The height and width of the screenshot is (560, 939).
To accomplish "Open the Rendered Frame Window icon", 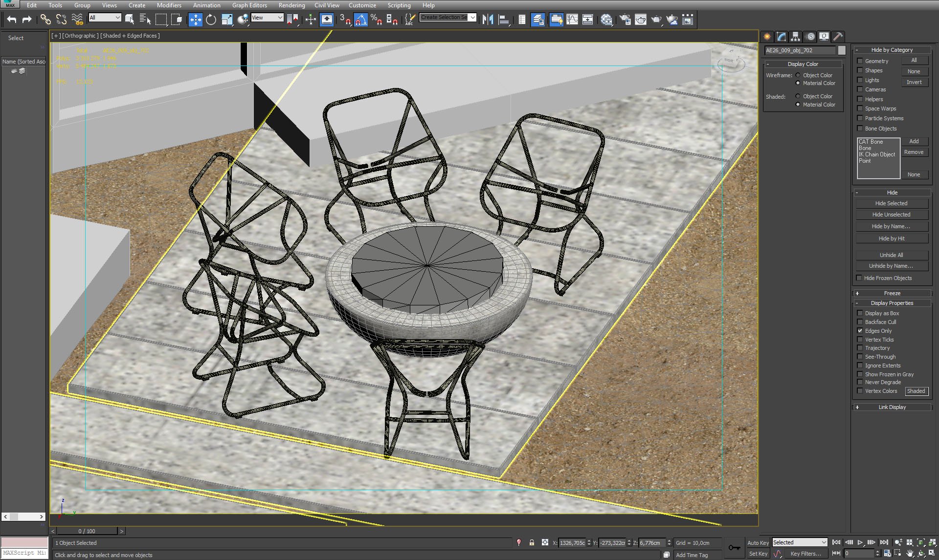I will point(640,19).
